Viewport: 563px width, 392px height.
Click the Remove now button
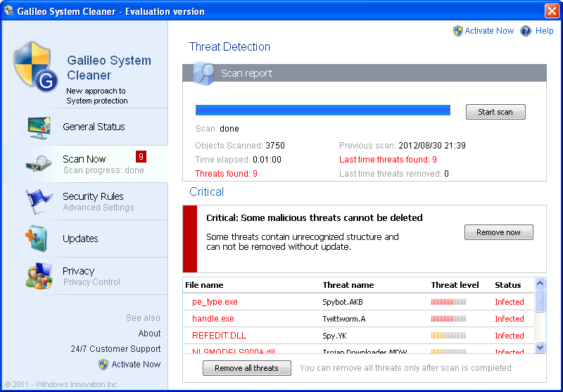click(x=499, y=232)
